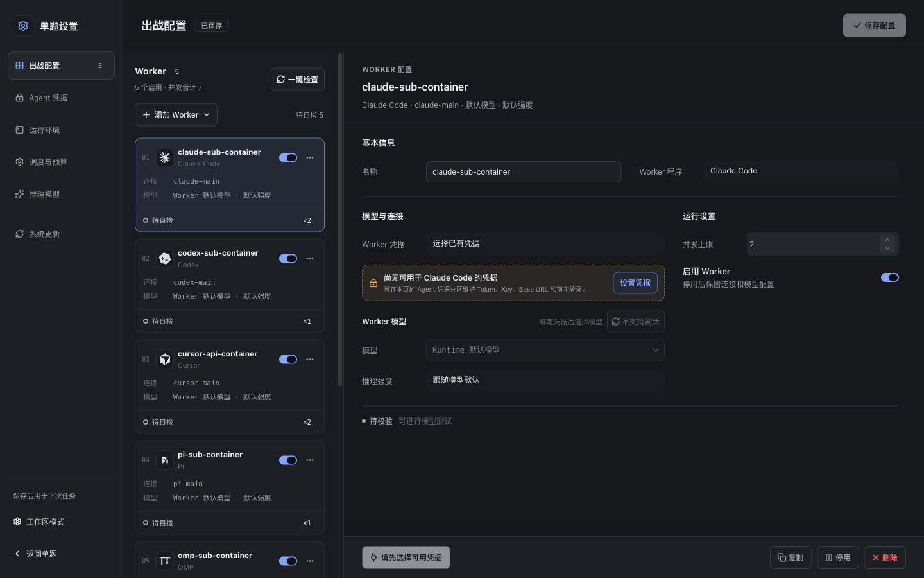This screenshot has width=924, height=578.
Task: Click the 停用 button
Action: pyautogui.click(x=838, y=557)
